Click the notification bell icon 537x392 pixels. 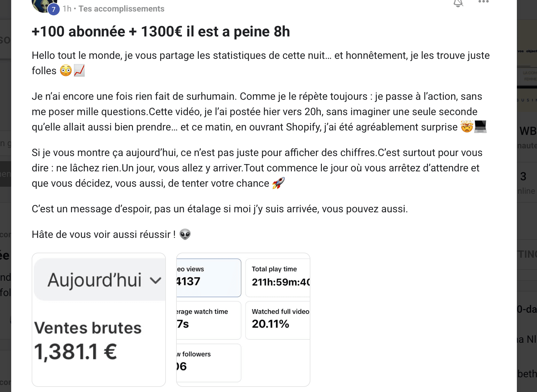pyautogui.click(x=458, y=3)
